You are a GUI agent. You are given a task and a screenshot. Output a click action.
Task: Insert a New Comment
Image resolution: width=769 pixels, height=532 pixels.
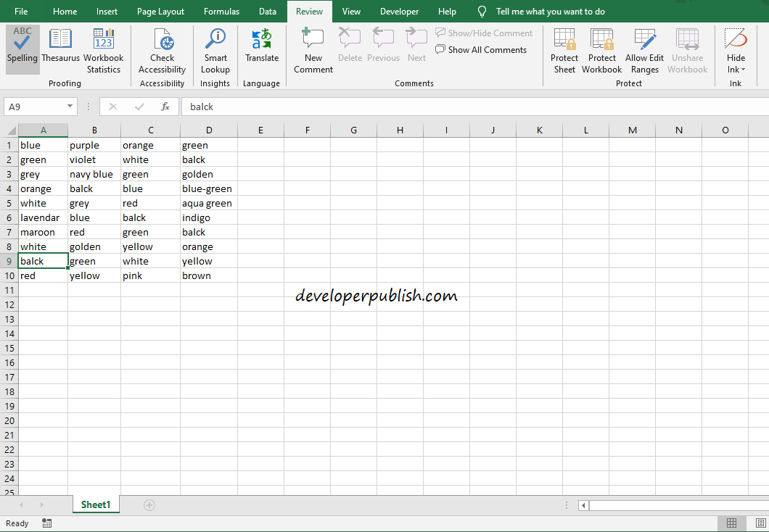(x=313, y=49)
